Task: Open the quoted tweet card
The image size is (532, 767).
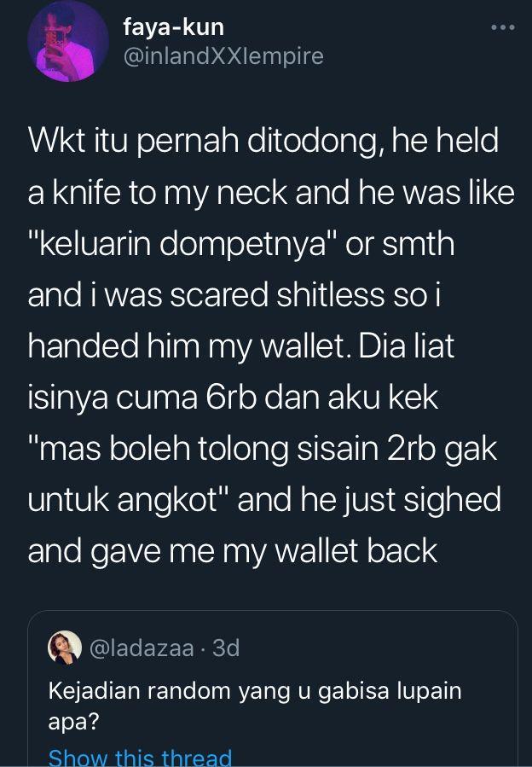Action: click(273, 689)
